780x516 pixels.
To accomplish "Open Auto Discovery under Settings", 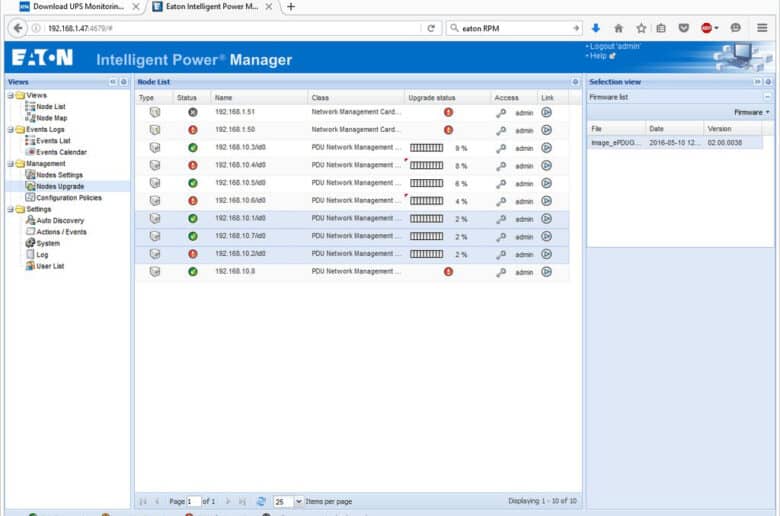I will (x=60, y=220).
